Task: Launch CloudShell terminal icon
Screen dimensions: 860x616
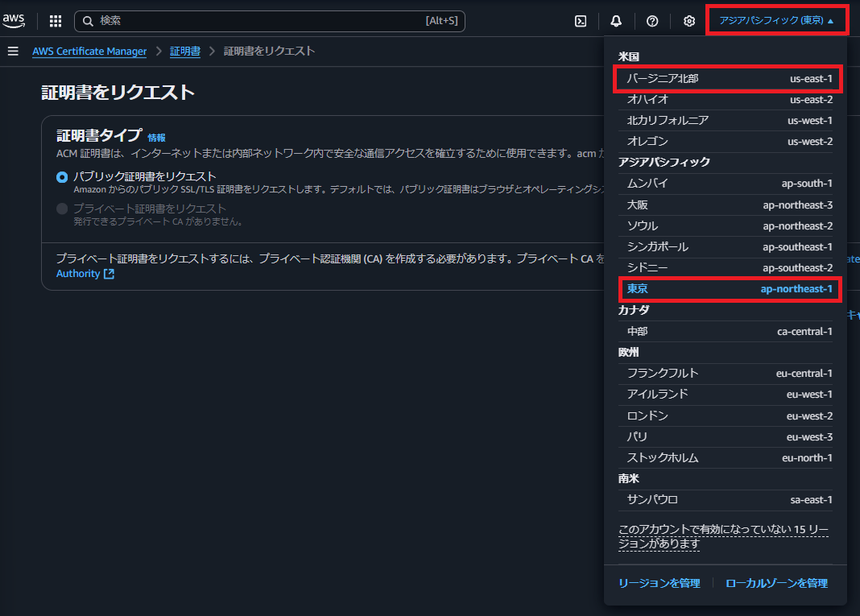Action: 581,21
